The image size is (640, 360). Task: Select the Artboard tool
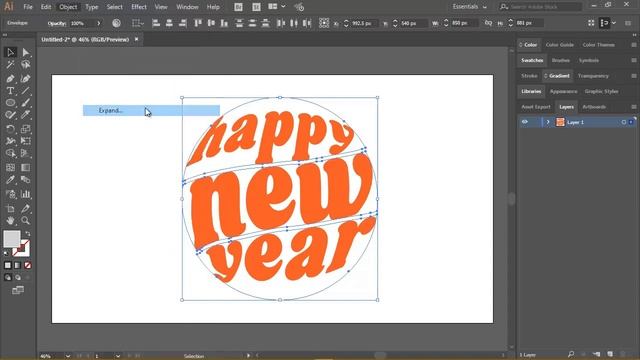pyautogui.click(x=11, y=209)
